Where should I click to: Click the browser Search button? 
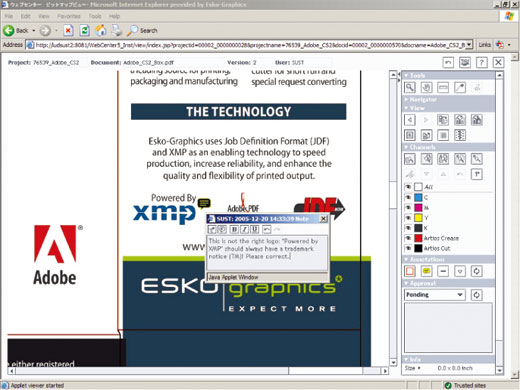[142, 31]
